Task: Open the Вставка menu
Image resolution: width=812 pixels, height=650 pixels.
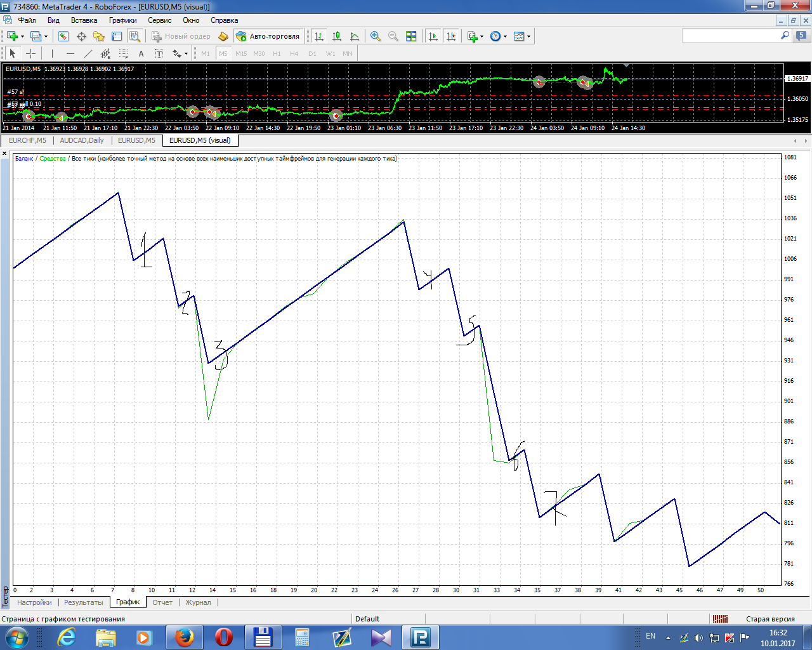Action: pyautogui.click(x=84, y=20)
